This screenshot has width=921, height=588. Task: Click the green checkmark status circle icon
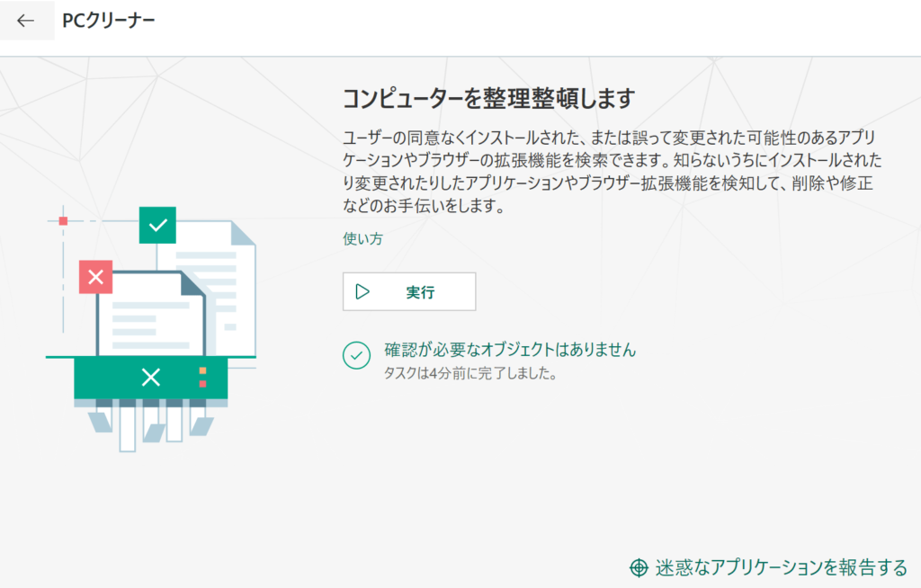(x=356, y=355)
